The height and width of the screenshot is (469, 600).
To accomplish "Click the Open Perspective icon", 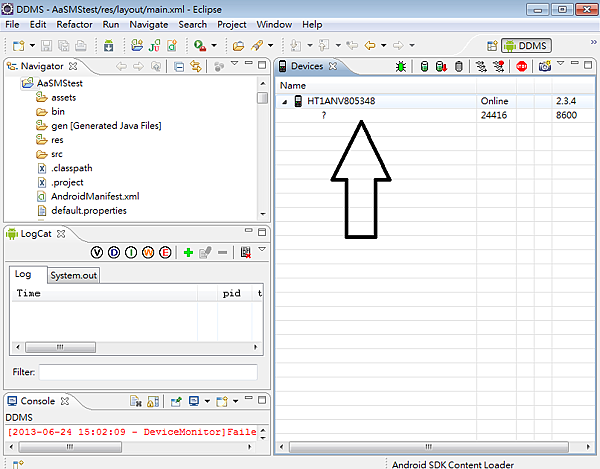I will coord(492,46).
